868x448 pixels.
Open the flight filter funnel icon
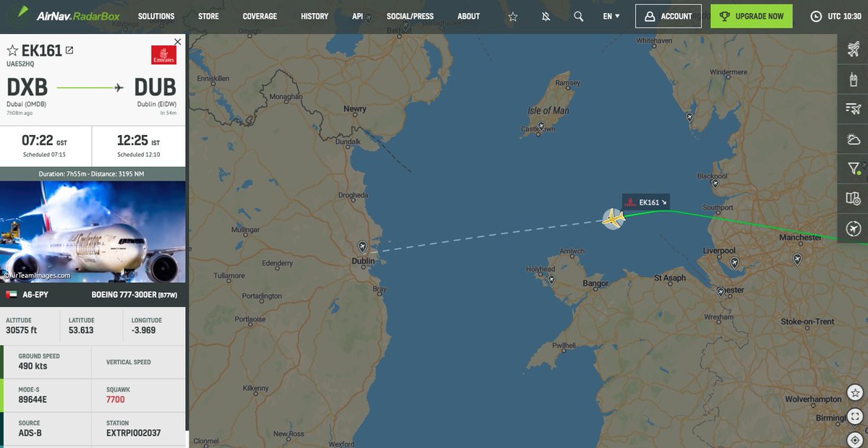(853, 168)
